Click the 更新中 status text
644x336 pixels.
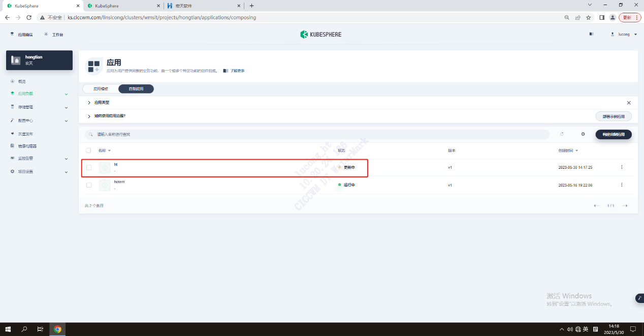coord(349,167)
